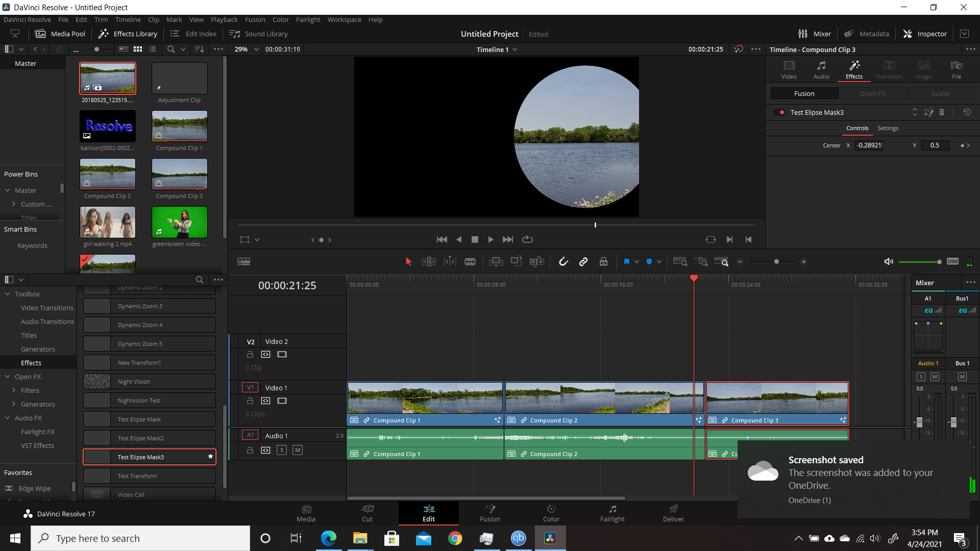Toggle the Media Pool panel

[x=60, y=34]
